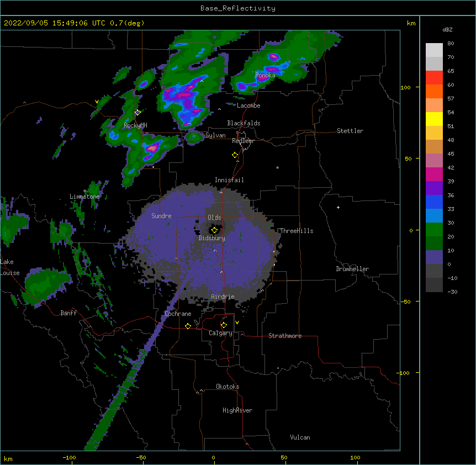Click the dBZ legend heading

pyautogui.click(x=447, y=29)
